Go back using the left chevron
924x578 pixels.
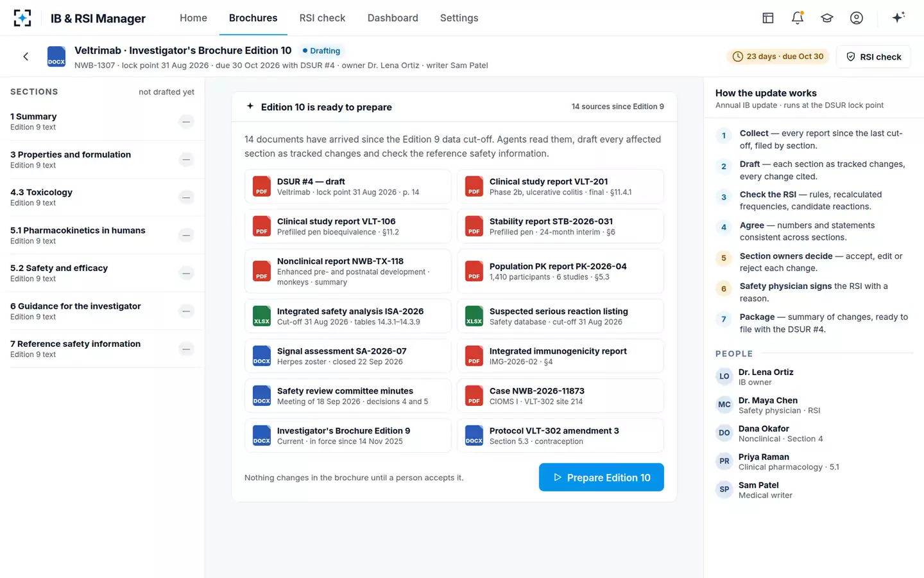click(x=26, y=57)
